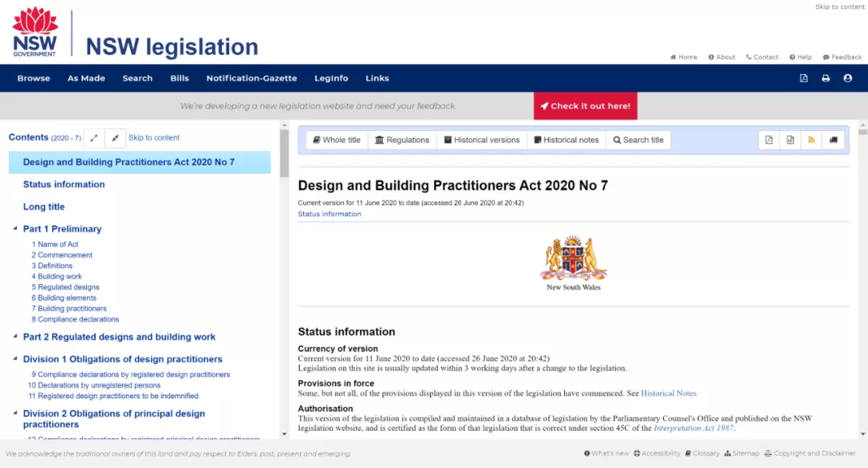Open the LegInfo menu
The height and width of the screenshot is (468, 868).
(331, 78)
